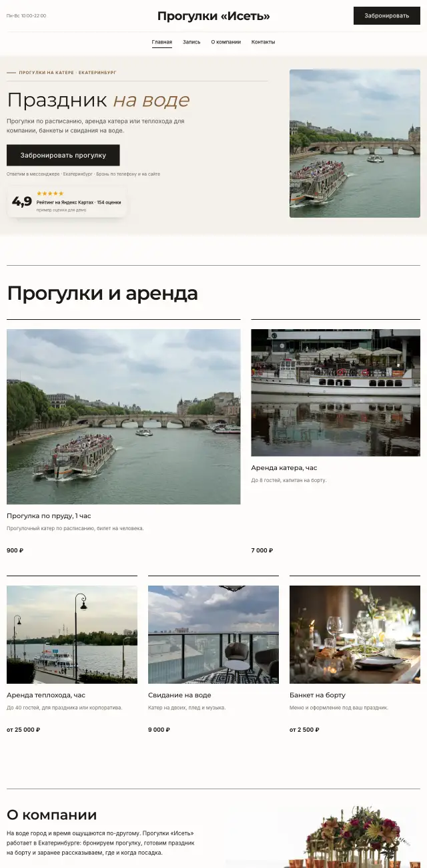Click Катер на двоих, плед и музыка text
The width and height of the screenshot is (427, 868).
(187, 707)
